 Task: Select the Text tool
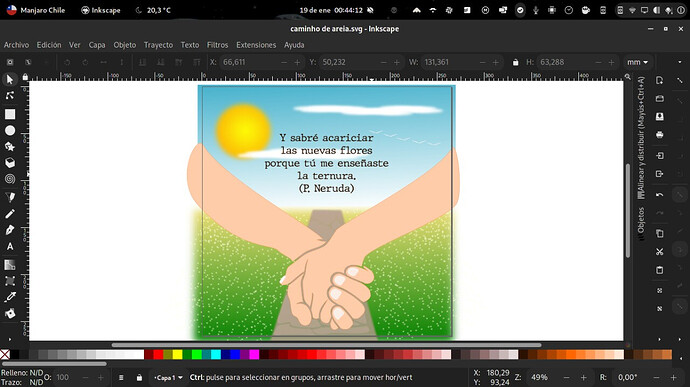pos(10,247)
